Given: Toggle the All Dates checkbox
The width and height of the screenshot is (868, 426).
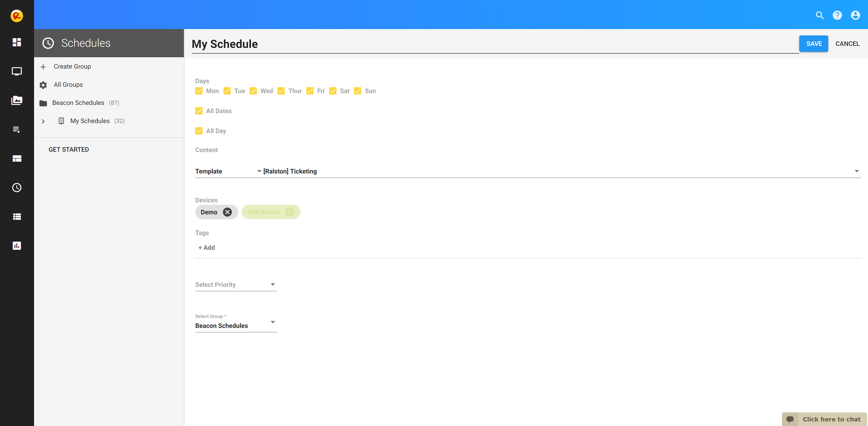Looking at the screenshot, I should click(x=199, y=111).
